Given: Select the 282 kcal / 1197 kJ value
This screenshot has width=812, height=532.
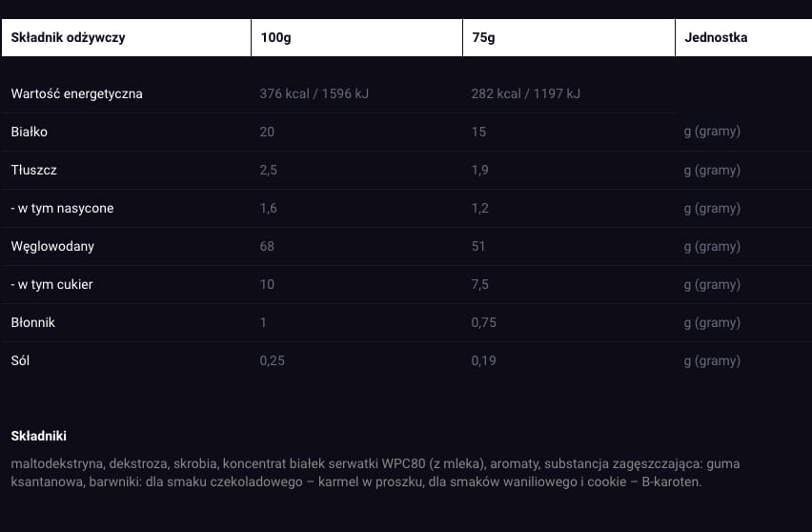Looking at the screenshot, I should click(x=526, y=93).
